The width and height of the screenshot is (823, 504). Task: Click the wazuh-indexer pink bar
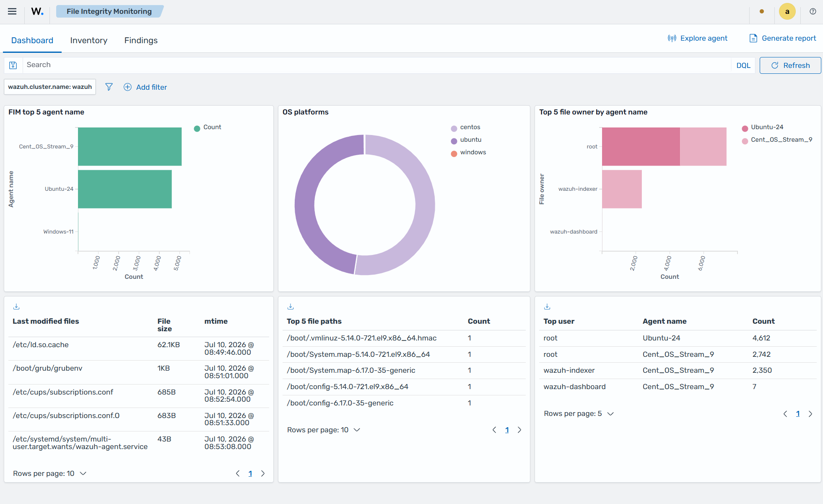pyautogui.click(x=622, y=189)
